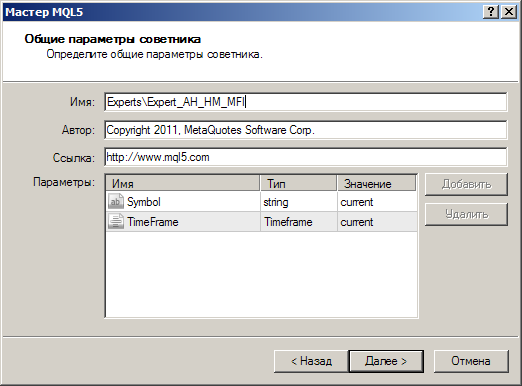The height and width of the screenshot is (386, 522).
Task: Click the Timeframe type cell
Action: click(x=299, y=222)
